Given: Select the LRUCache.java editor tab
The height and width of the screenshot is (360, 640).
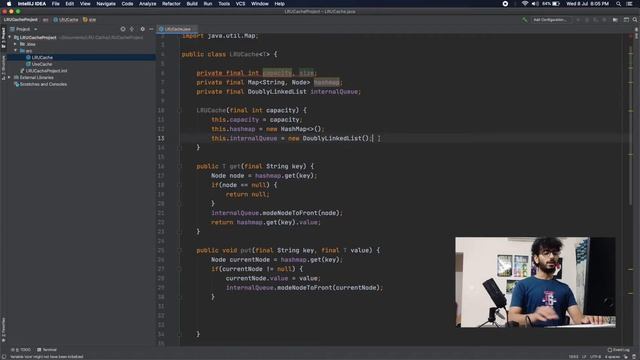Looking at the screenshot, I should click(177, 29).
